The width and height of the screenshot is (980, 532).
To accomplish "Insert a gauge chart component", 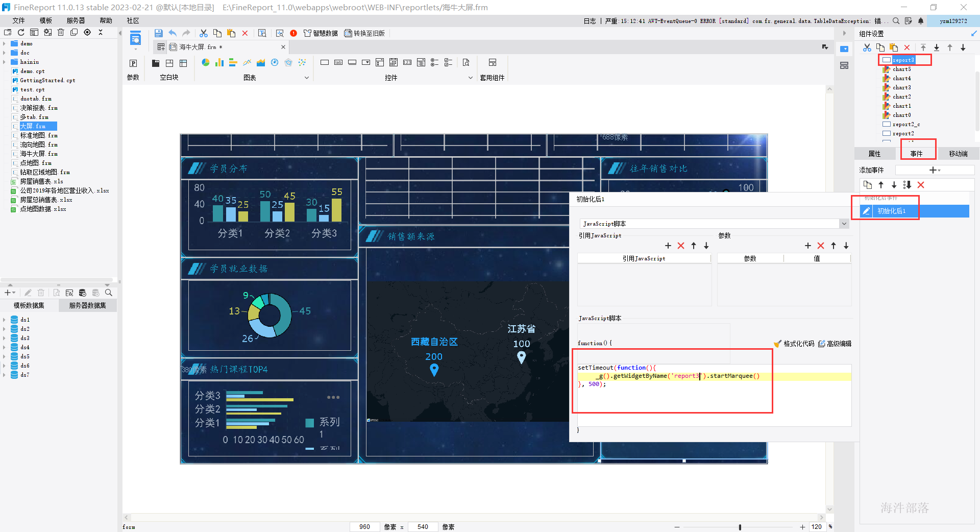I will tap(275, 62).
